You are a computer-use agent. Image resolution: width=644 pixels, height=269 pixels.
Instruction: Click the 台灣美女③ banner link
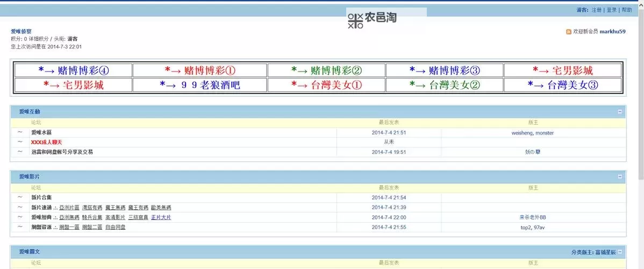pos(563,85)
